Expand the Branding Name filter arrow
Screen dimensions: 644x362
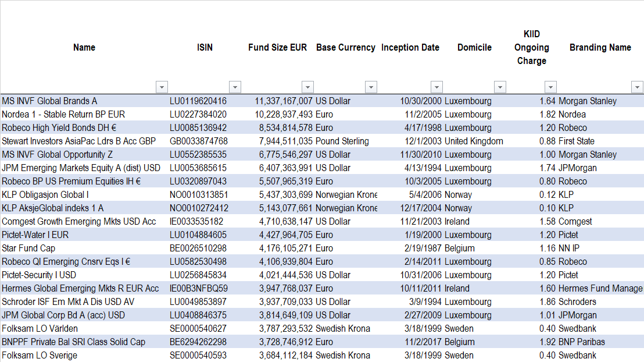636,87
